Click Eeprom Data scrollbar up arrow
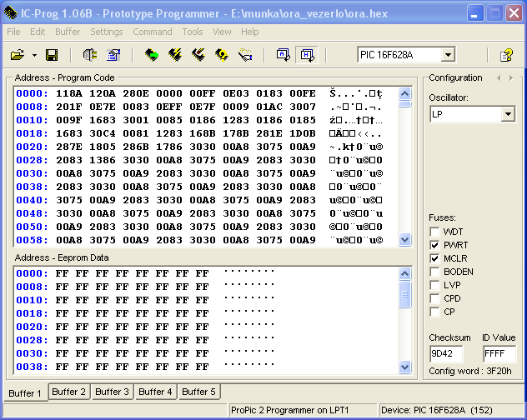 [405, 274]
